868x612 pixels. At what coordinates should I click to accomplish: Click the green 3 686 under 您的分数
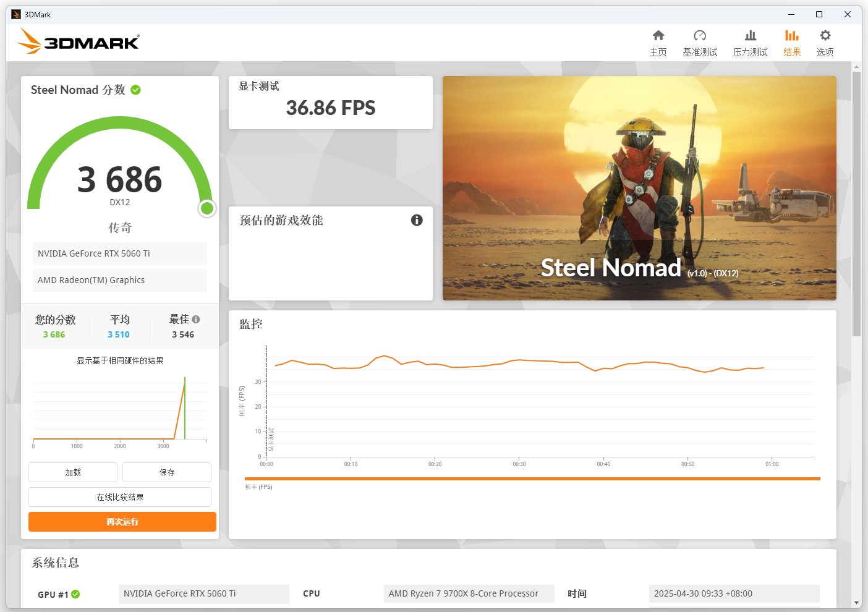(54, 334)
